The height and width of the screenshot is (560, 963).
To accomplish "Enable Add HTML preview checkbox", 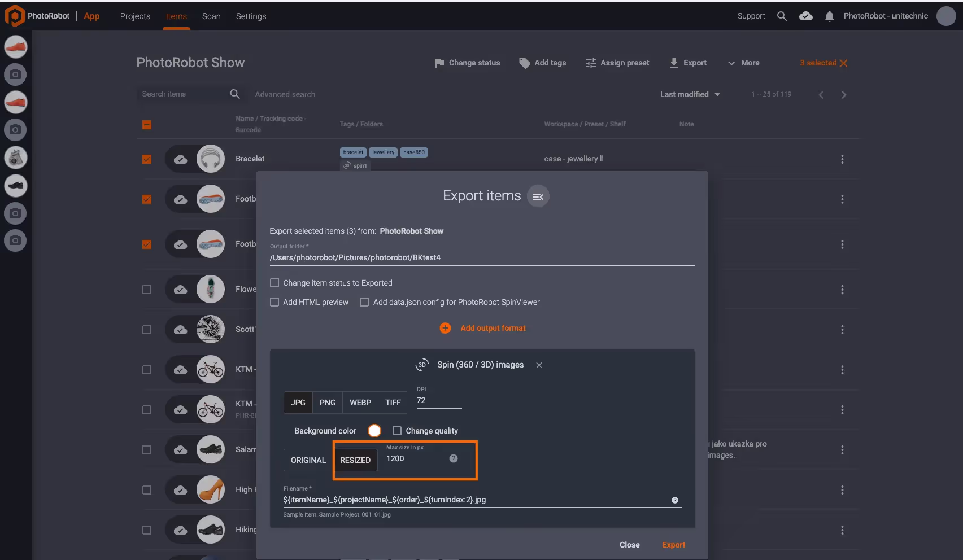I will tap(274, 302).
